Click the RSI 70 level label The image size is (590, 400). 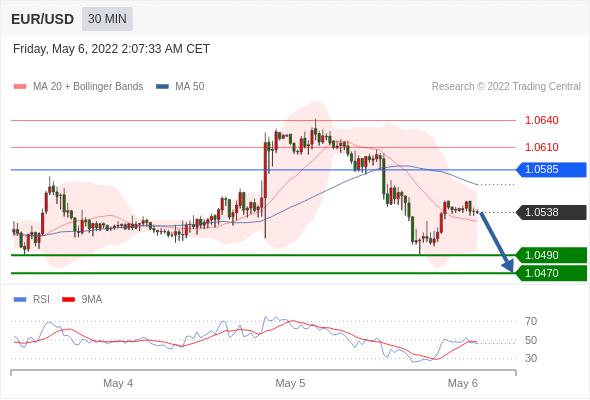(x=531, y=321)
